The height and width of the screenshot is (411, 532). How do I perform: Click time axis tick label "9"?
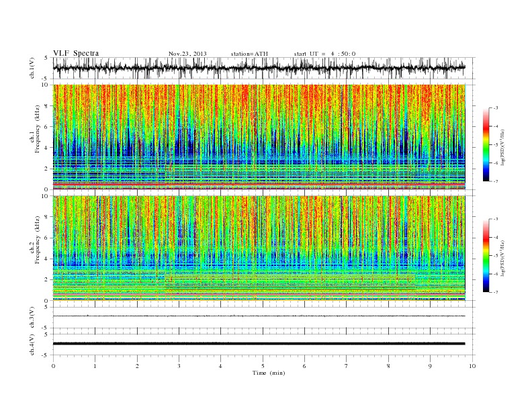tap(430, 366)
